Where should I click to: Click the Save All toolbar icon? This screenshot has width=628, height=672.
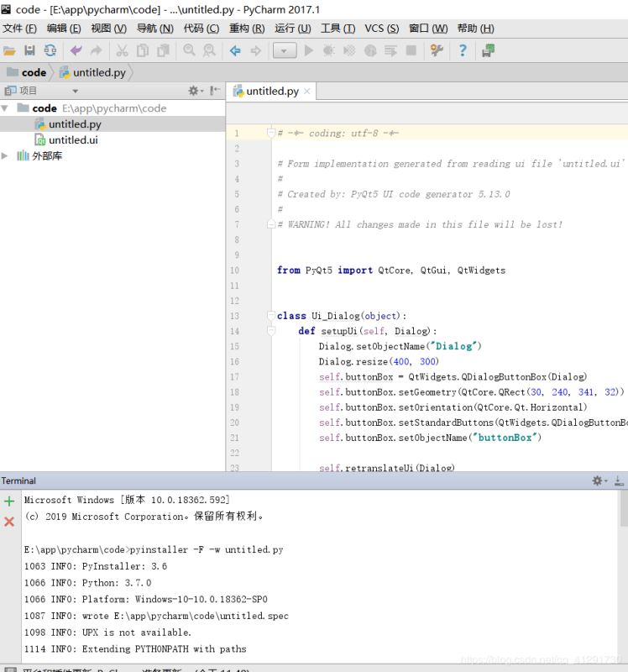click(30, 51)
